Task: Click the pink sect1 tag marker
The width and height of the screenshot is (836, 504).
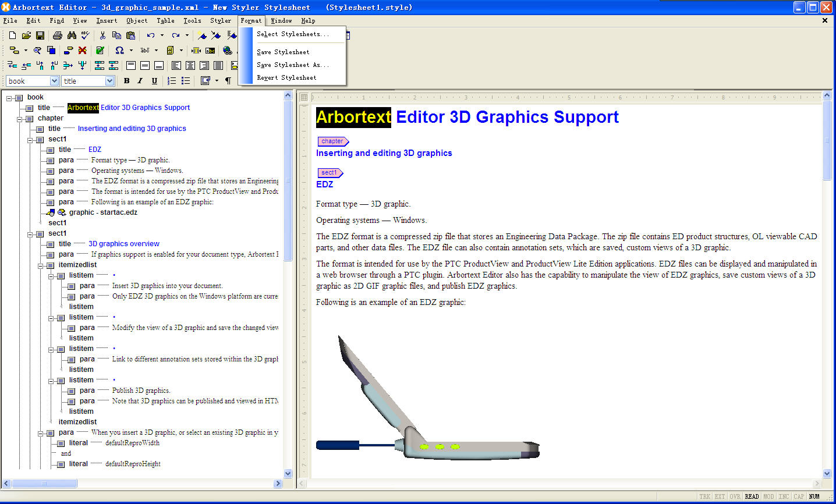Action: click(x=330, y=173)
